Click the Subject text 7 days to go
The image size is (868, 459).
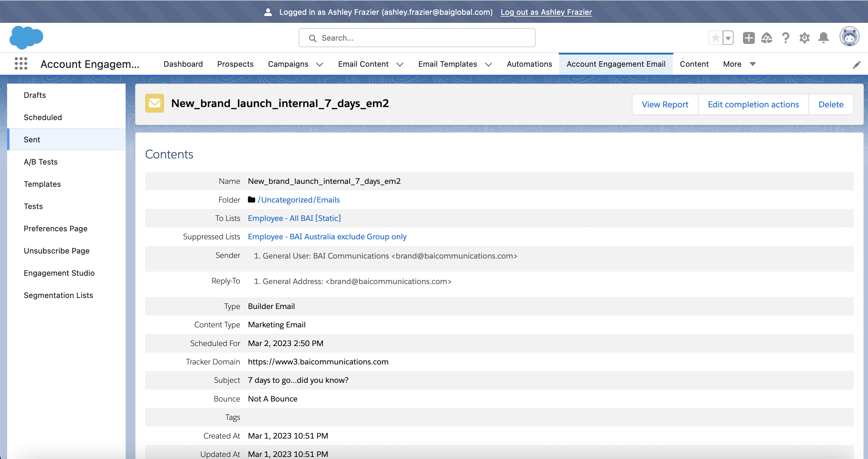[298, 380]
